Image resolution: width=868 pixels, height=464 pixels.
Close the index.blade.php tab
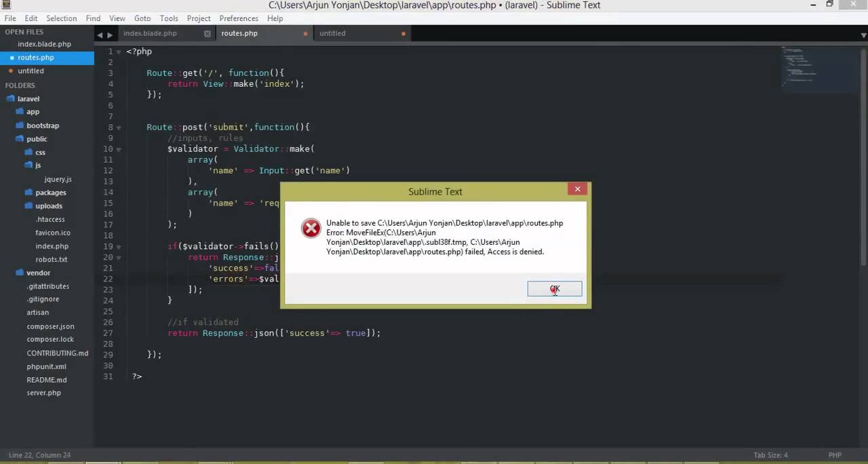pyautogui.click(x=208, y=33)
